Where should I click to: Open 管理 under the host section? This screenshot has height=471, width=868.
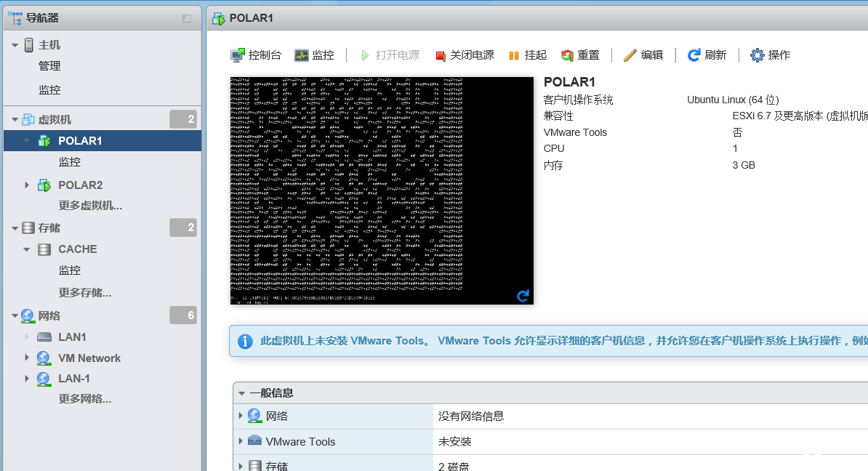click(x=49, y=66)
